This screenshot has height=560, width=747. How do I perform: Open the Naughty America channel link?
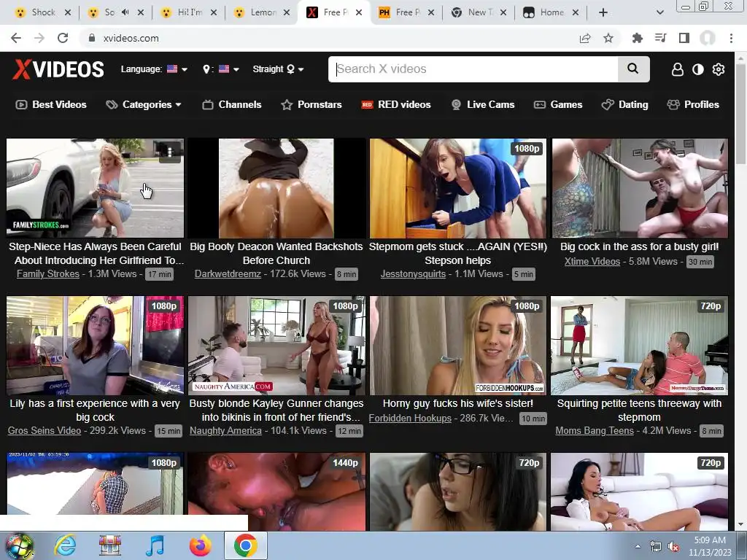(x=226, y=430)
